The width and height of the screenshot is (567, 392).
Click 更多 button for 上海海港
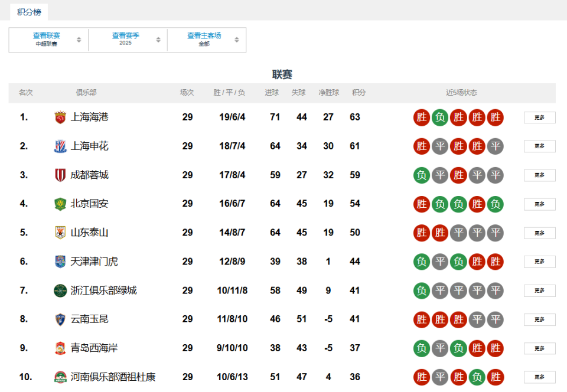(x=539, y=117)
